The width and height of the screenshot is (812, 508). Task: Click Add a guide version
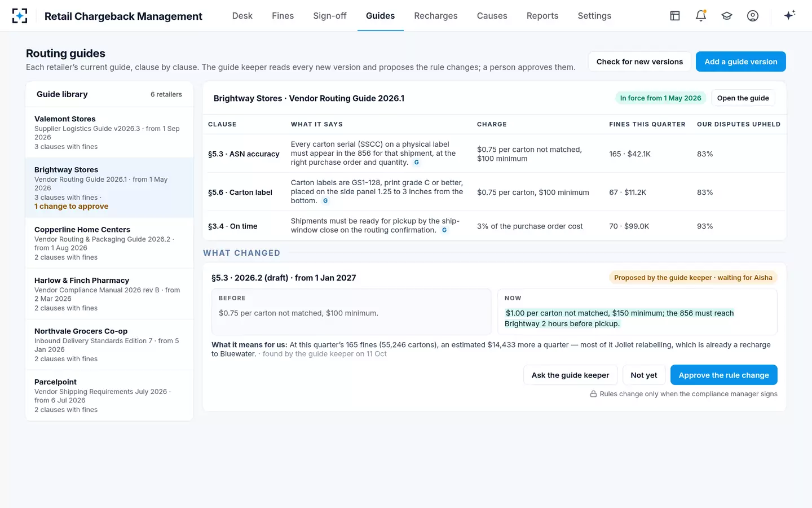(x=741, y=62)
